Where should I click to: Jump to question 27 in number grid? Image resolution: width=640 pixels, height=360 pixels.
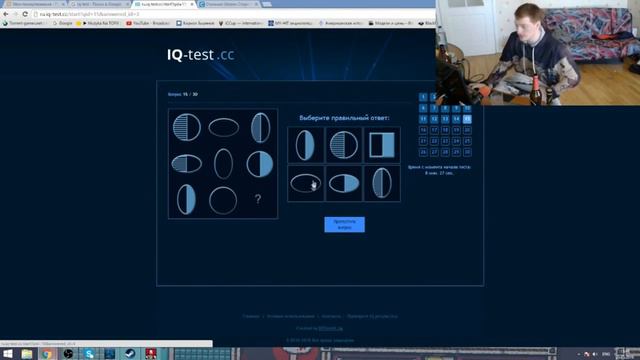coord(434,152)
